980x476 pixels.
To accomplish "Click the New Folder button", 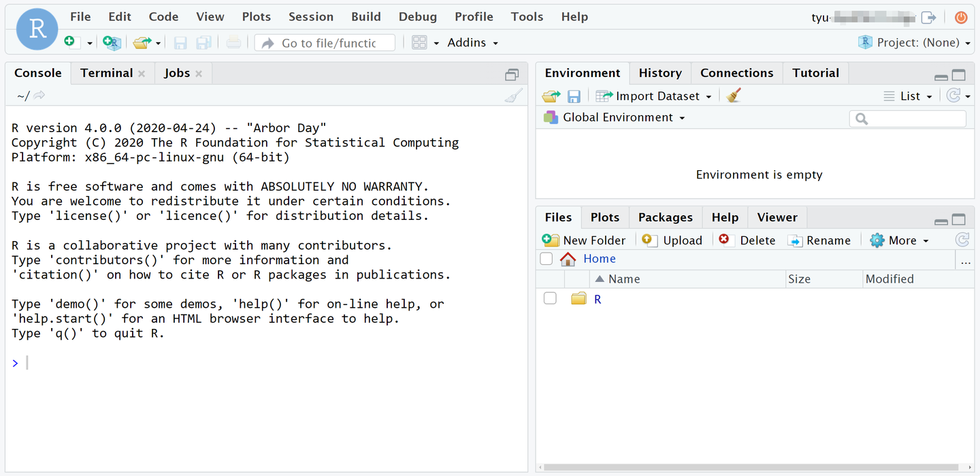I will tap(584, 240).
